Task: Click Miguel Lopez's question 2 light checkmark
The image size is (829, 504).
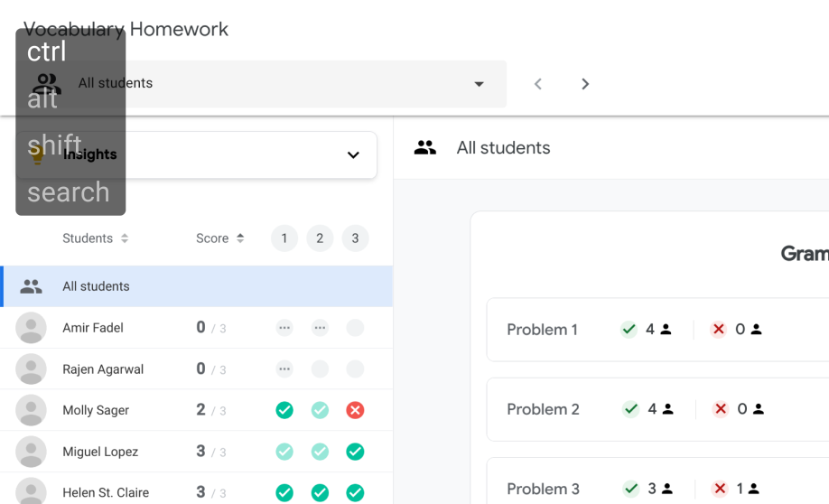Action: (x=320, y=451)
